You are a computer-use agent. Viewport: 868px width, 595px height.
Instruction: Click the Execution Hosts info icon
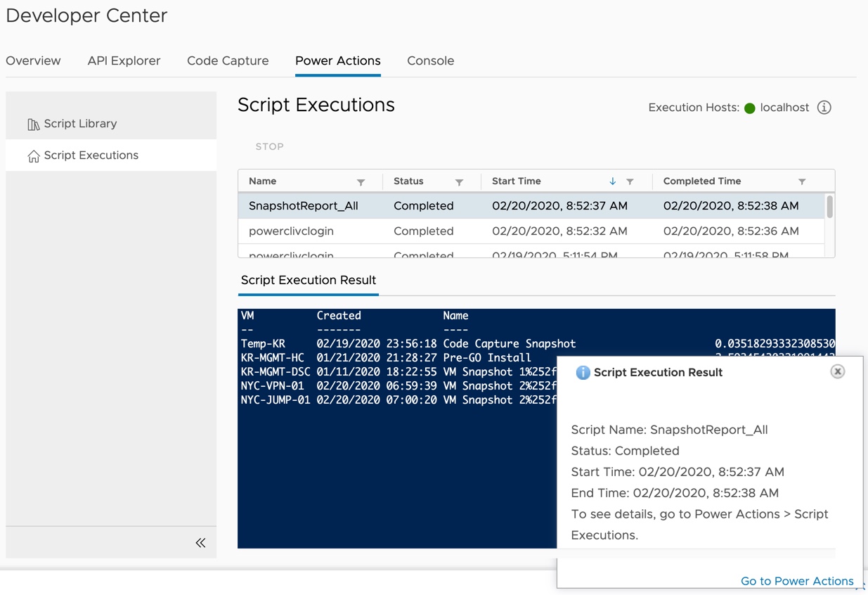coord(824,108)
